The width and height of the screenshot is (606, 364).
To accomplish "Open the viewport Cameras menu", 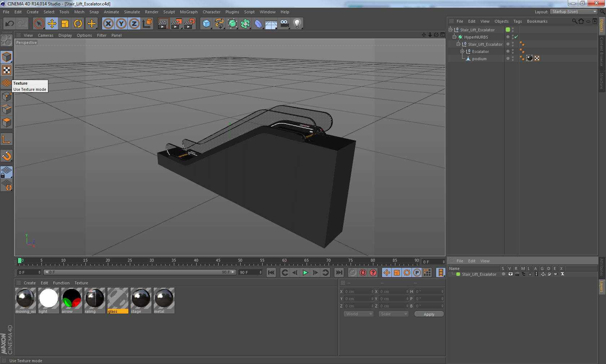I will click(45, 35).
